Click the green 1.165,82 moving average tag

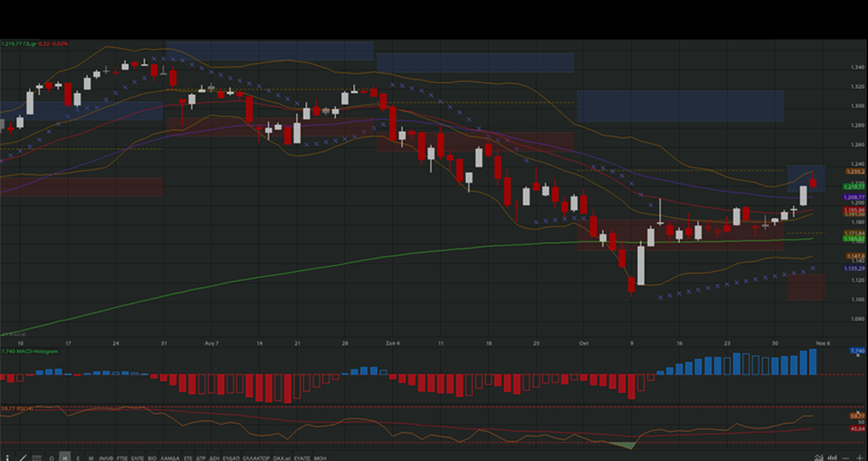pyautogui.click(x=854, y=239)
